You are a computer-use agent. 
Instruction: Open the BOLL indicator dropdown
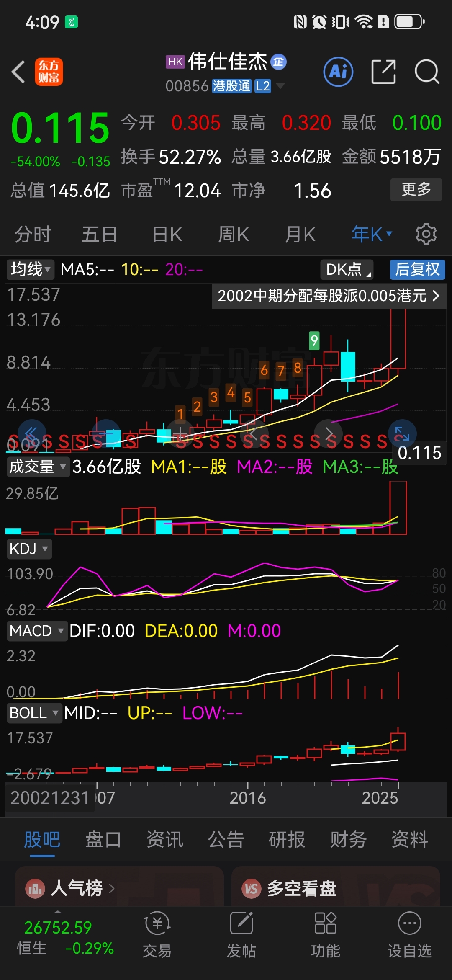[x=34, y=713]
